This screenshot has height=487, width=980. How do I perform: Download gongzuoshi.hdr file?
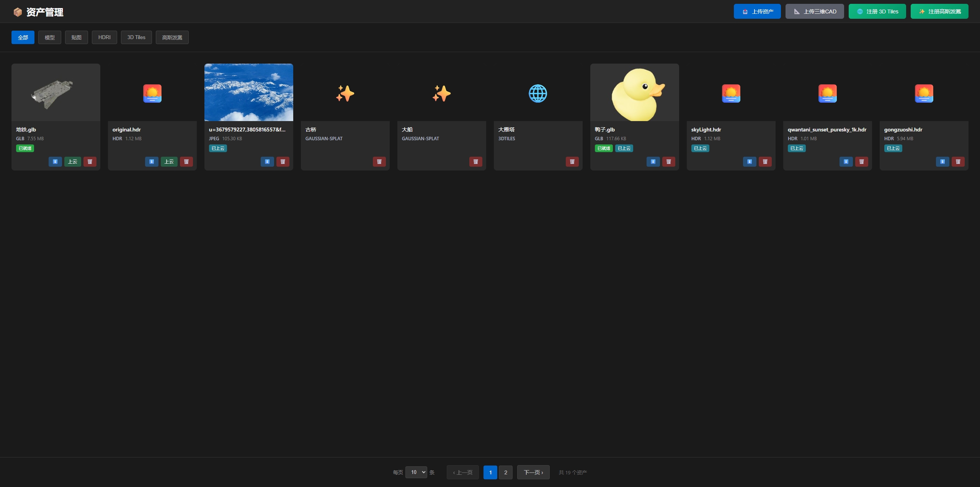point(942,162)
